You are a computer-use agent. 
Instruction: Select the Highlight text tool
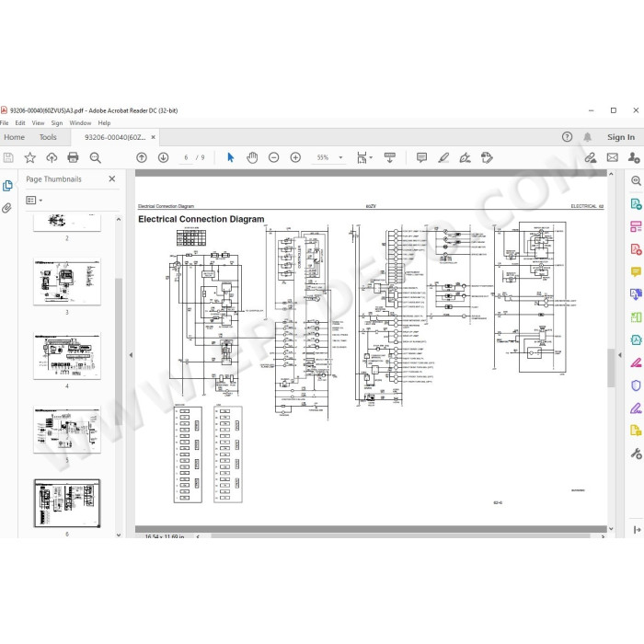[443, 157]
